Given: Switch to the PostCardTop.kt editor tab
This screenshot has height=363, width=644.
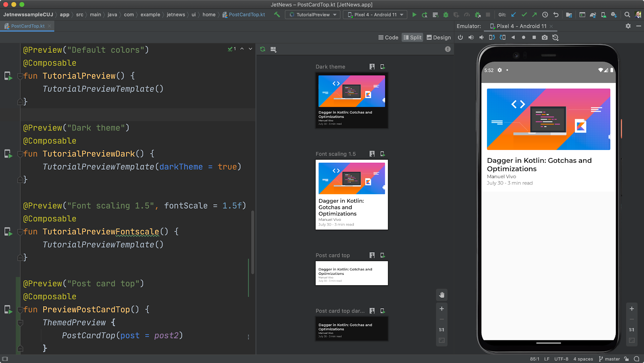Looking at the screenshot, I should click(27, 26).
